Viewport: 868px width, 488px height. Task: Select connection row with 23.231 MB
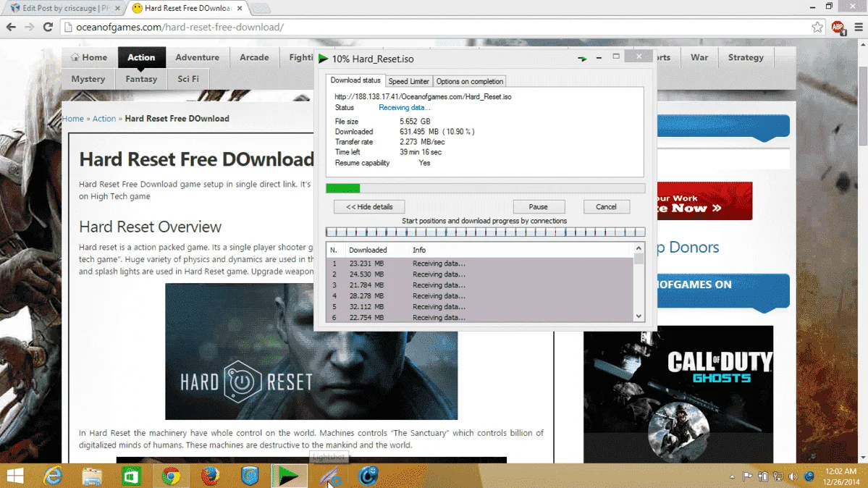point(479,264)
